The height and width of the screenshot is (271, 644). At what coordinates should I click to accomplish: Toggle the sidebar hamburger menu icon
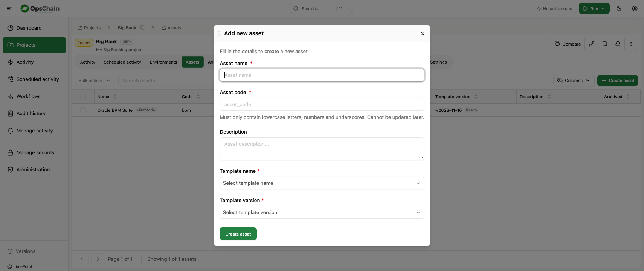pos(9,8)
